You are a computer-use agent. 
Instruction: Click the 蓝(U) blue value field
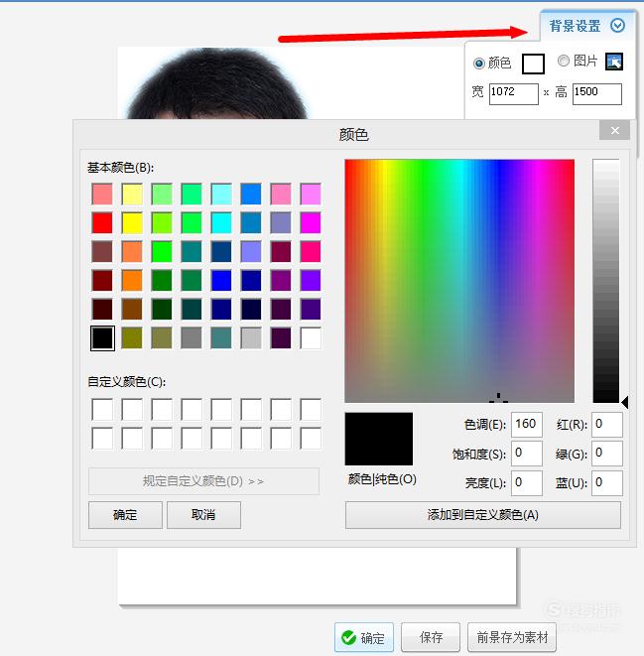tap(606, 482)
